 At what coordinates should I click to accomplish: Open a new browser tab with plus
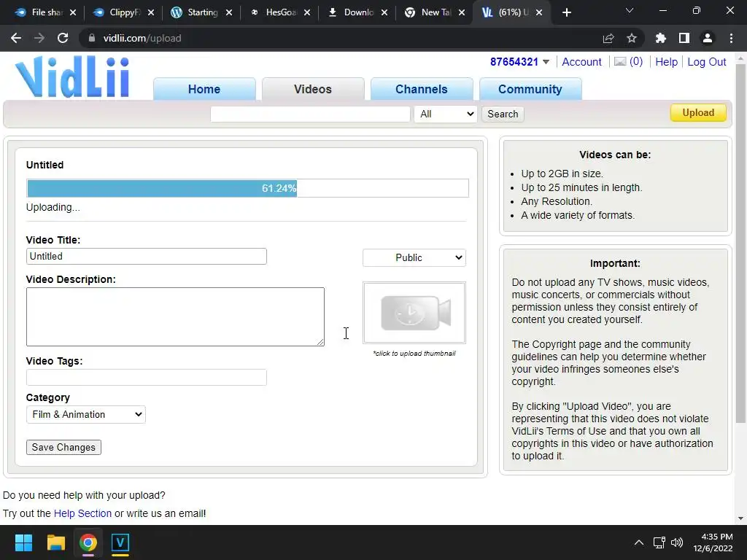[566, 12]
